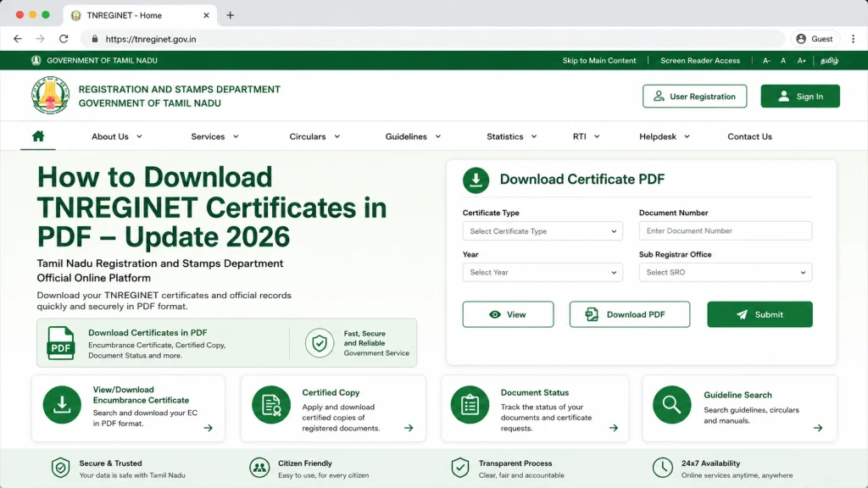
Task: Click the Registration and Stamps Department title
Action: tap(180, 97)
